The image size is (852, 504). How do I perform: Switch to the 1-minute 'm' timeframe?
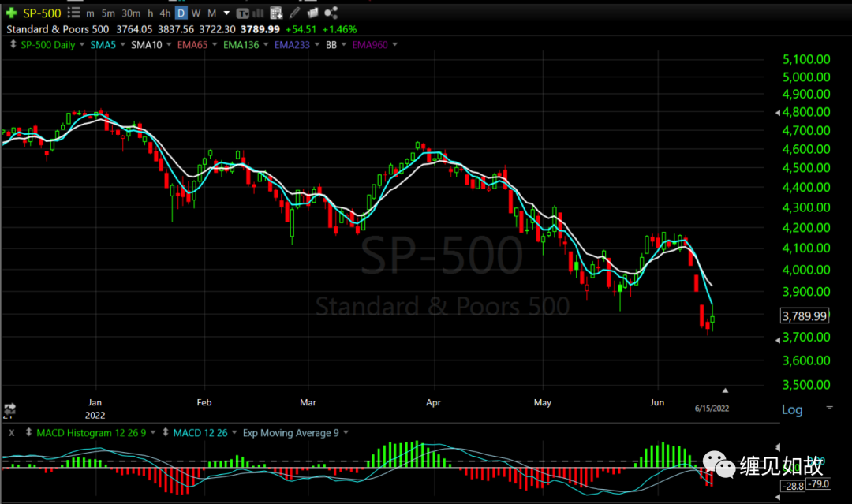coord(90,13)
